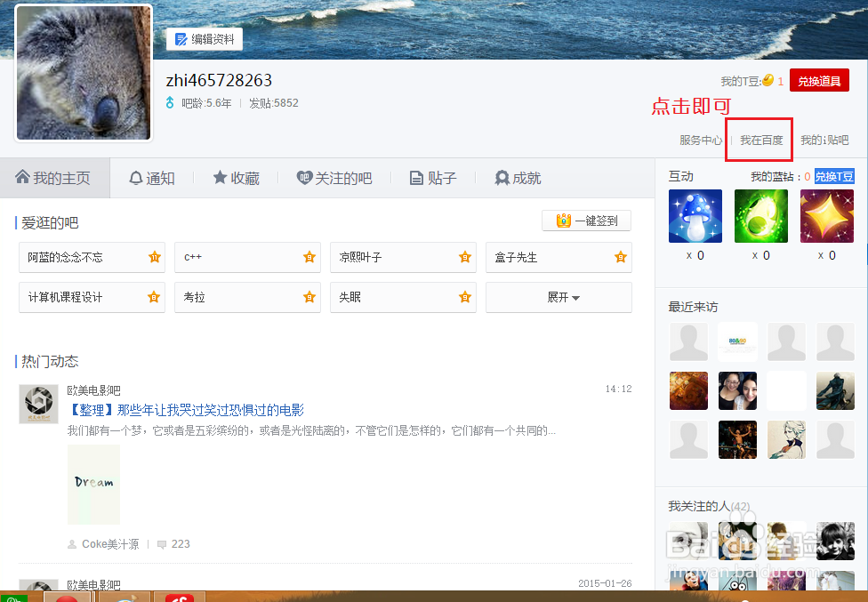Open post 那些年让我哭过笑过恐惧过的电影
Screen dimensions: 868x602
tap(186, 410)
